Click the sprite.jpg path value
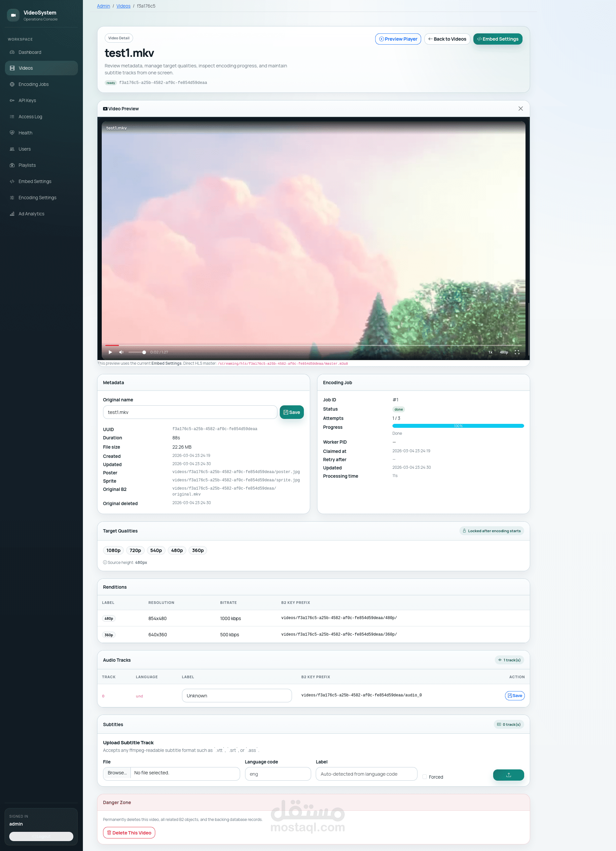616x851 pixels. coord(236,480)
